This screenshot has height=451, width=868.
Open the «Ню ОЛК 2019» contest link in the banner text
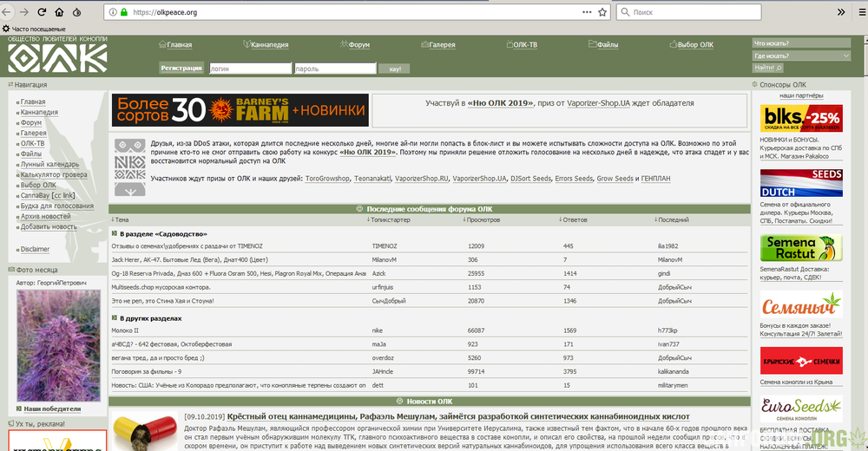coord(501,103)
